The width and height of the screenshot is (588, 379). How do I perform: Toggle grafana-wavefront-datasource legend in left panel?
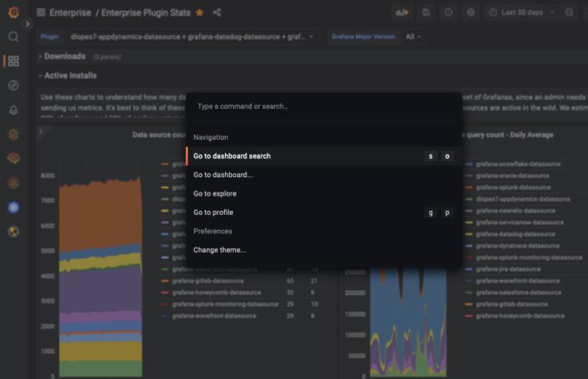pyautogui.click(x=214, y=316)
